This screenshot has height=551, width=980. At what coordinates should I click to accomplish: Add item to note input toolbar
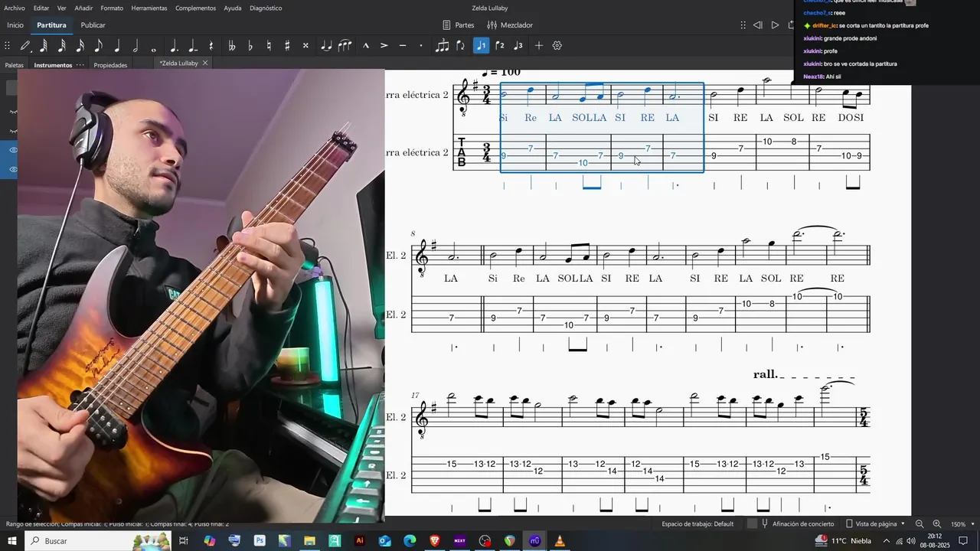pos(539,46)
